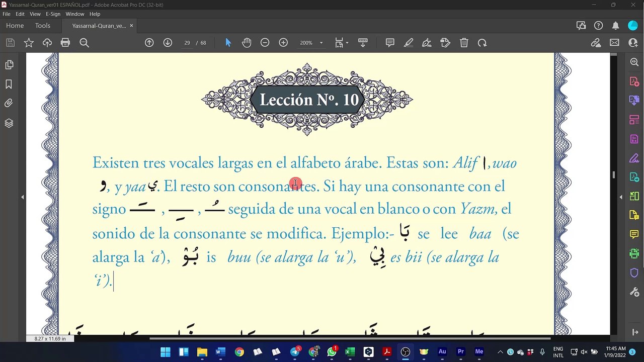This screenshot has height=362, width=644.
Task: Go to the previous page with the up arrow
Action: click(x=149, y=43)
